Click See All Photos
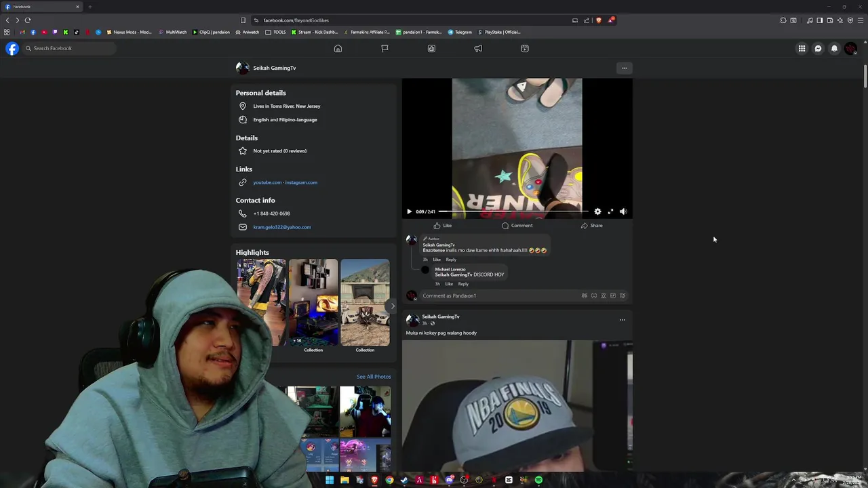 coord(374,377)
